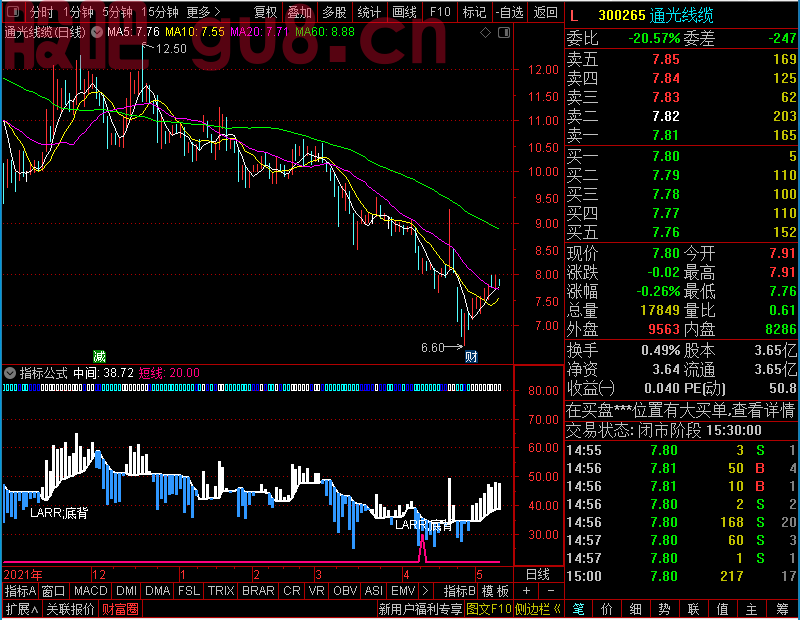800x620 pixels.
Task: Select the 细 detail tab
Action: 636,609
